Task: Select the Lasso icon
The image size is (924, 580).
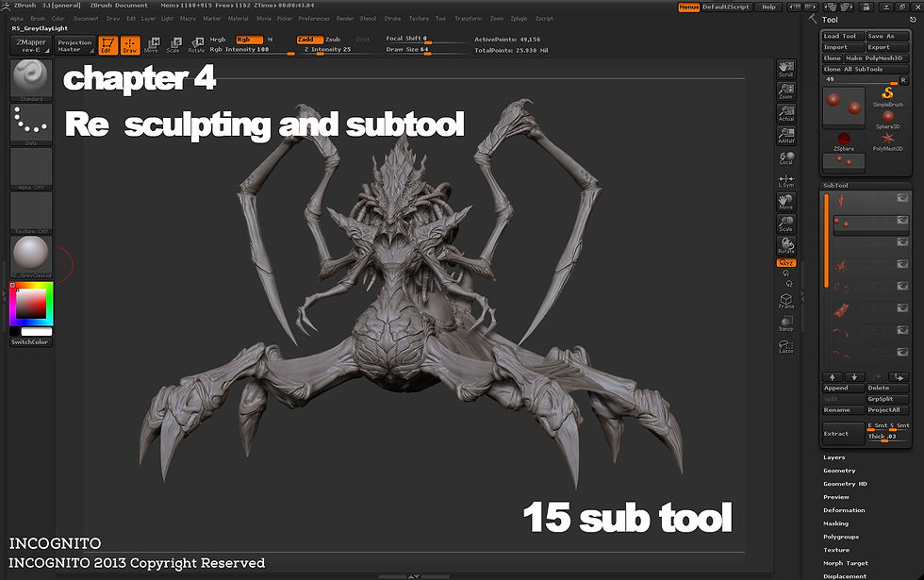Action: coord(786,347)
